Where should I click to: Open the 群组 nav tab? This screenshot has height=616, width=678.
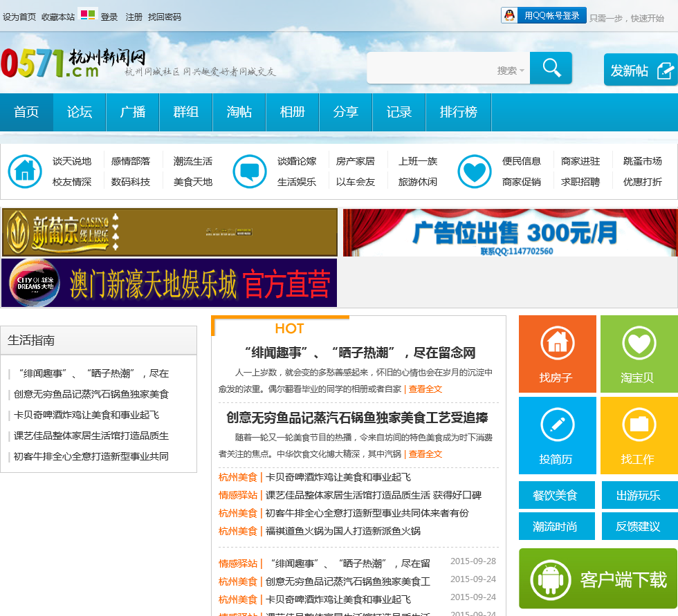[186, 112]
